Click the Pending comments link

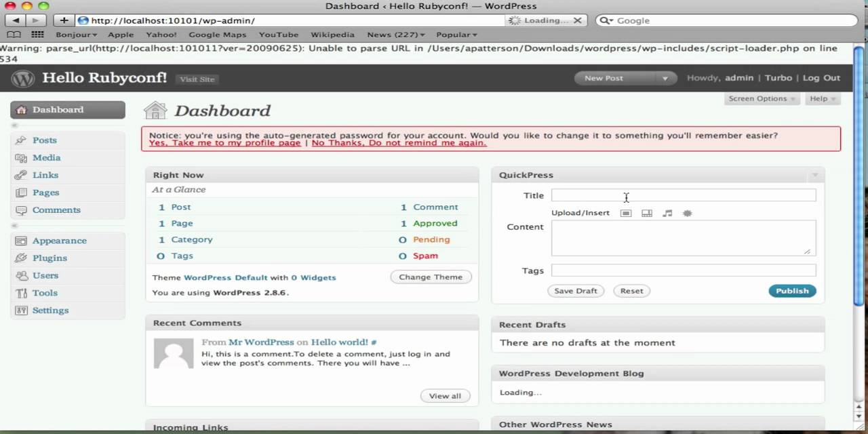coord(431,239)
